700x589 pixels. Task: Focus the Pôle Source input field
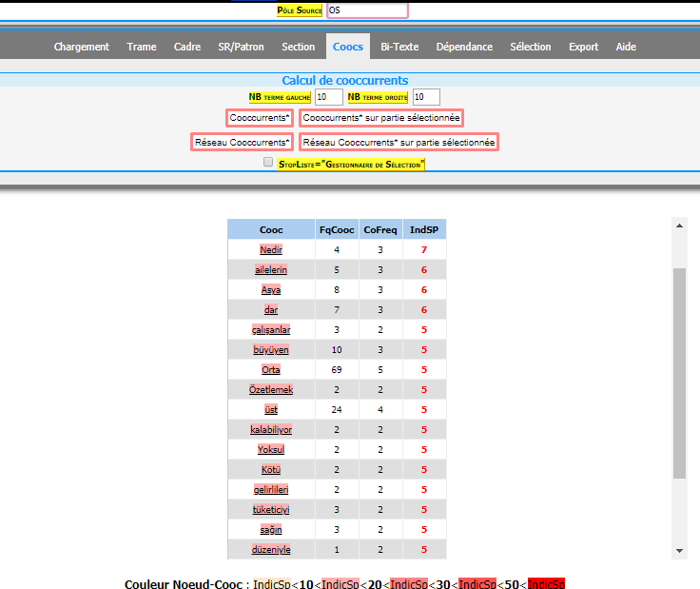pos(367,10)
